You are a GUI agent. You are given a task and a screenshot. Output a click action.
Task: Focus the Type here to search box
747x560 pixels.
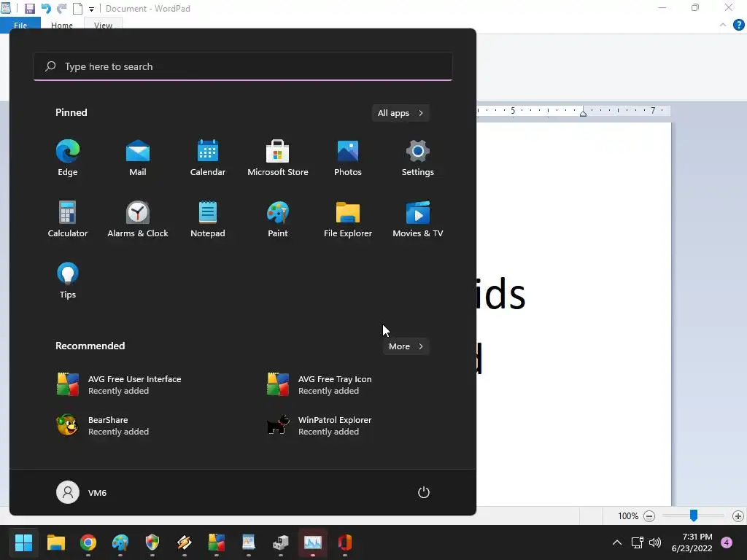[243, 66]
